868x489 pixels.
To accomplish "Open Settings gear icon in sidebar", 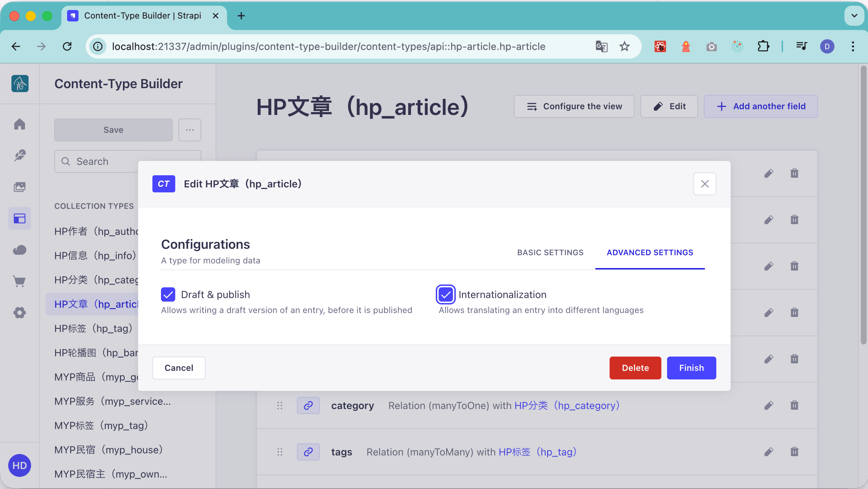I will point(20,313).
